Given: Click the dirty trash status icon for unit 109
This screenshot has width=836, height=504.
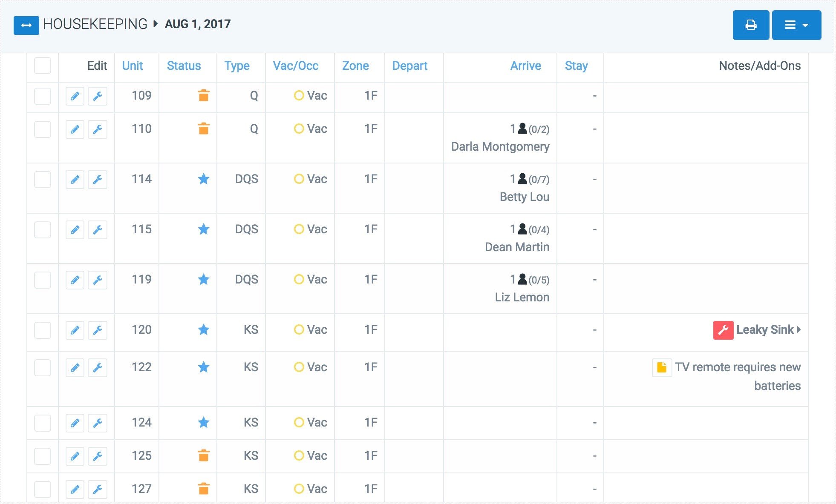Looking at the screenshot, I should click(x=204, y=95).
